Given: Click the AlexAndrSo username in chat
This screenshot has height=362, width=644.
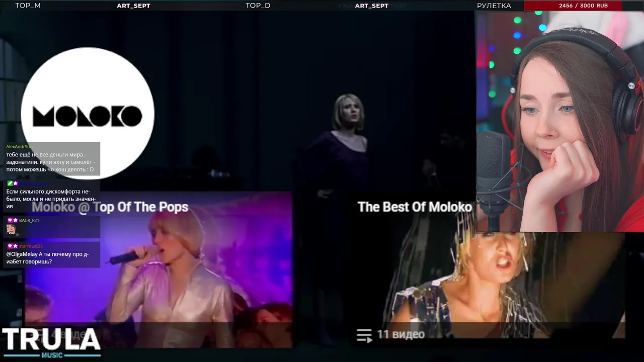Looking at the screenshot, I should [x=19, y=146].
